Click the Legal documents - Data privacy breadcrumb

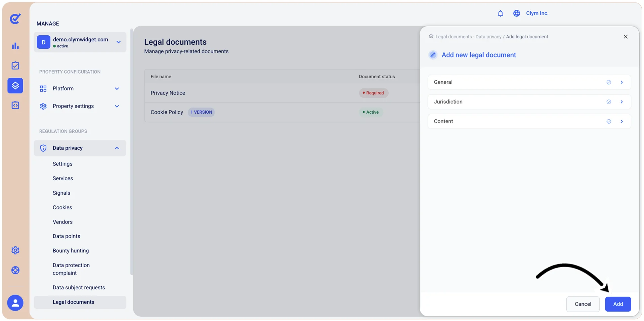pyautogui.click(x=468, y=37)
